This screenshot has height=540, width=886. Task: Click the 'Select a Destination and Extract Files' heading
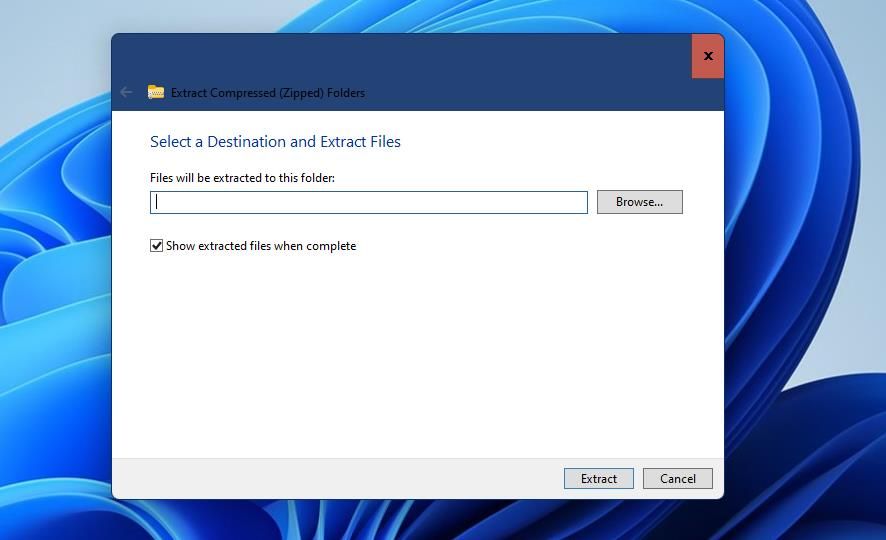[275, 142]
